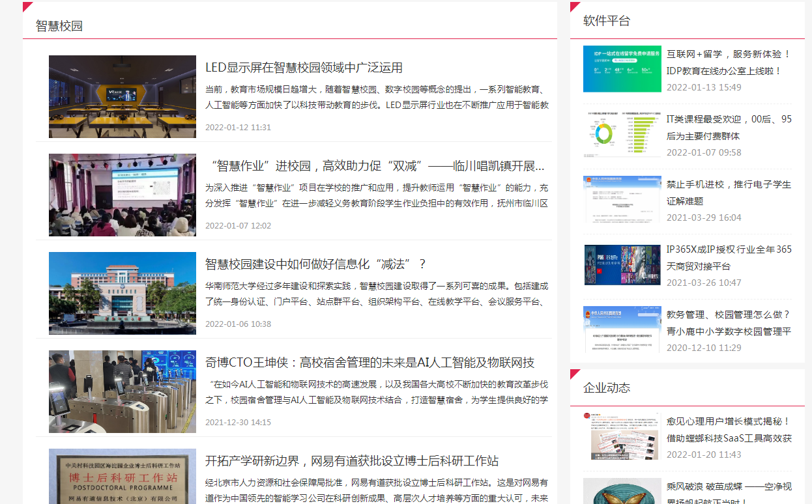This screenshot has height=504, width=812.
Task: Click thumbnail beside 禁止手机进校 article
Action: click(x=622, y=199)
